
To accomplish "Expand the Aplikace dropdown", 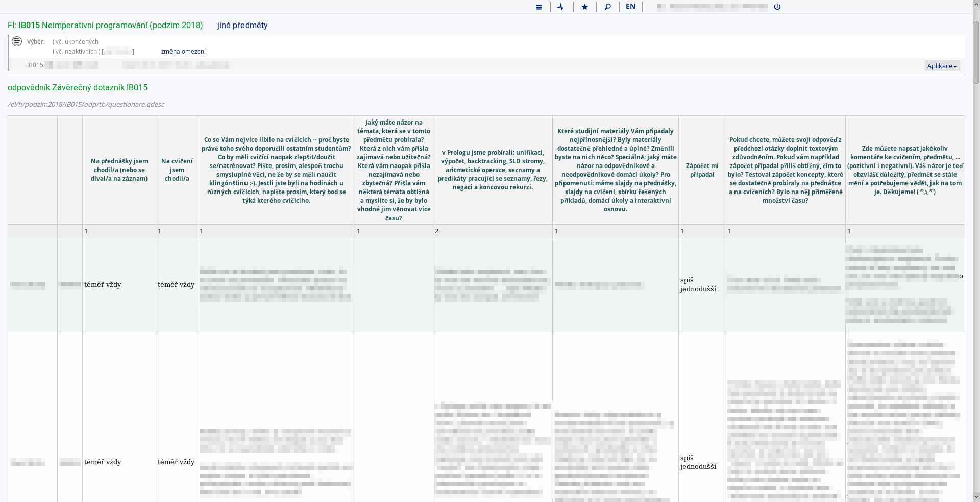I will 942,66.
